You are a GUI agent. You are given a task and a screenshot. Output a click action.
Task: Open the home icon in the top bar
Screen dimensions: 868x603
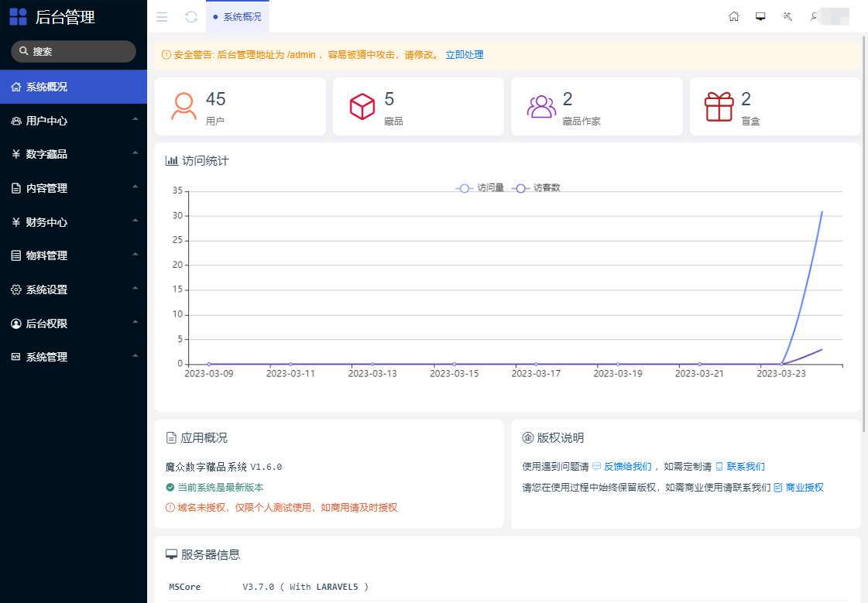click(x=733, y=16)
